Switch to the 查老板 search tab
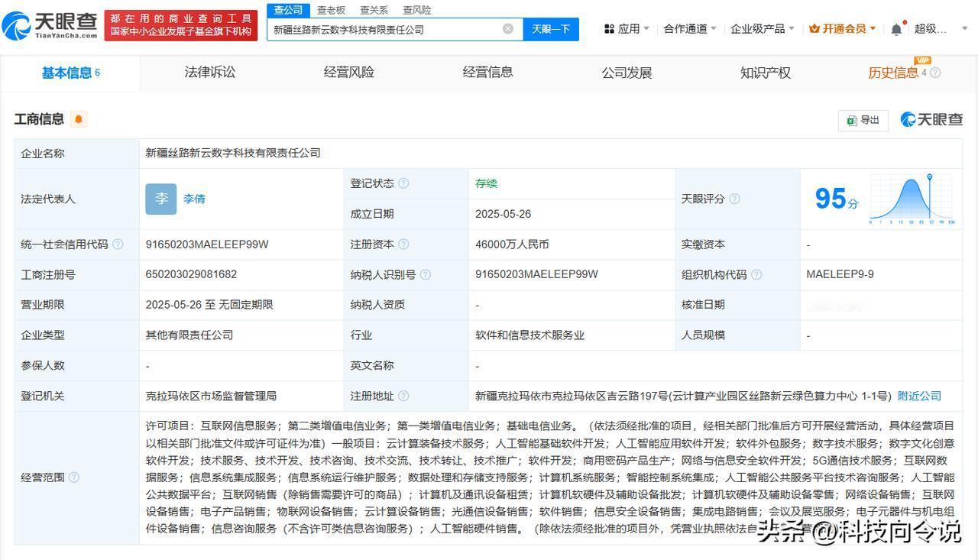 click(331, 10)
